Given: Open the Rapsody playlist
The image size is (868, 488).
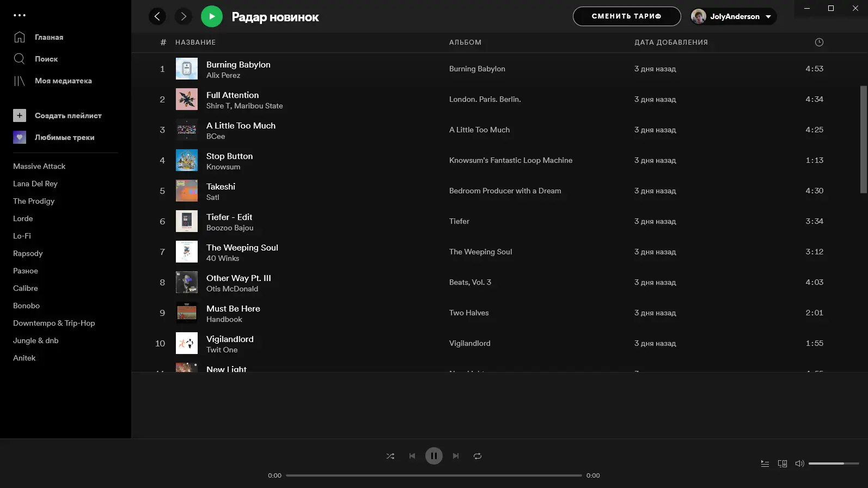Looking at the screenshot, I should tap(28, 253).
